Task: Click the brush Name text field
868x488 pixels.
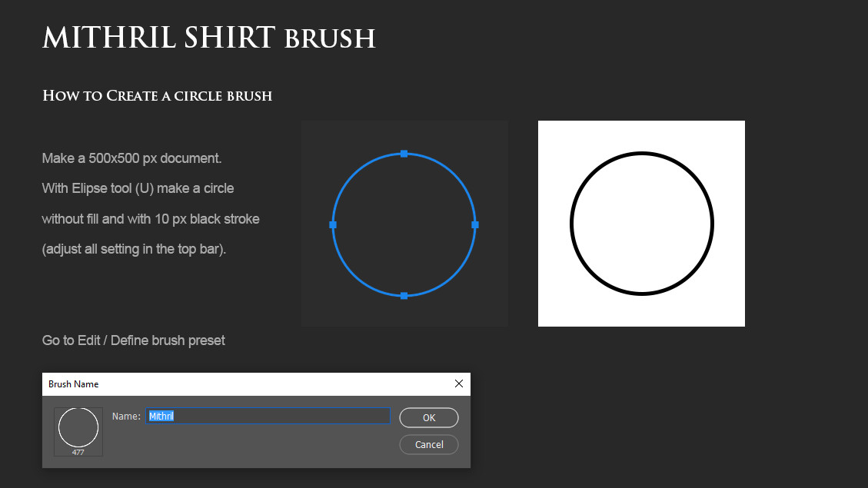Action: coord(269,416)
